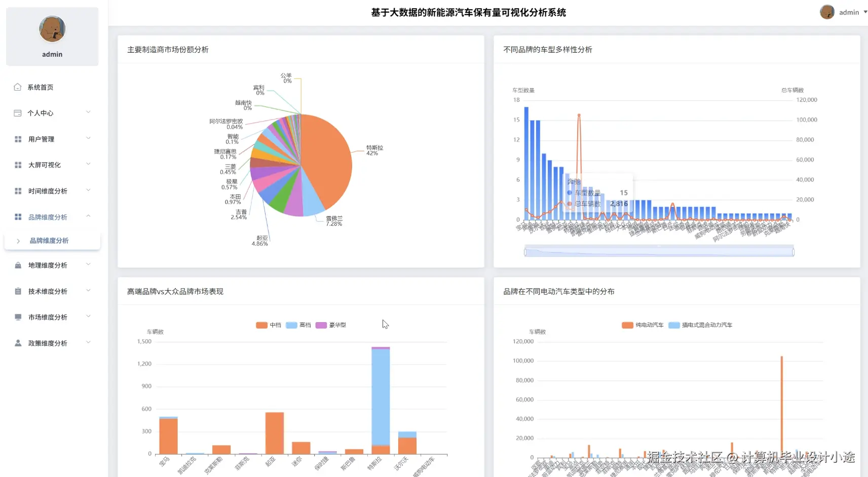Click the small avatar in the top header
This screenshot has height=477, width=868.
pyautogui.click(x=827, y=12)
